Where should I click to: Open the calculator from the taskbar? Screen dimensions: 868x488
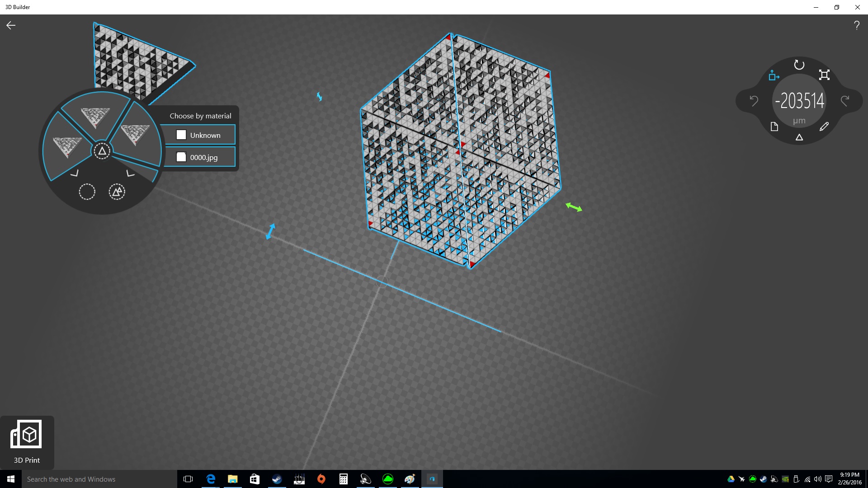coord(344,479)
